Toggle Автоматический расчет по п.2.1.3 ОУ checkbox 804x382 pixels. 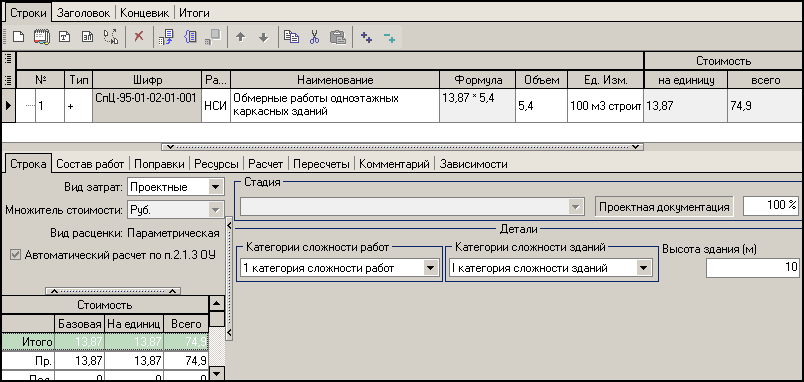[16, 255]
